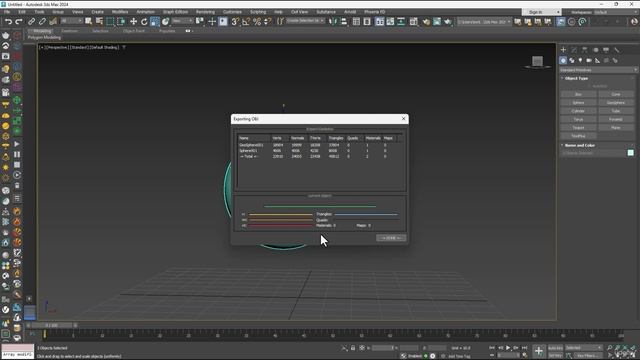Activate the Select and Link tool
Image resolution: width=640 pixels, height=360 pixels.
[x=31, y=22]
